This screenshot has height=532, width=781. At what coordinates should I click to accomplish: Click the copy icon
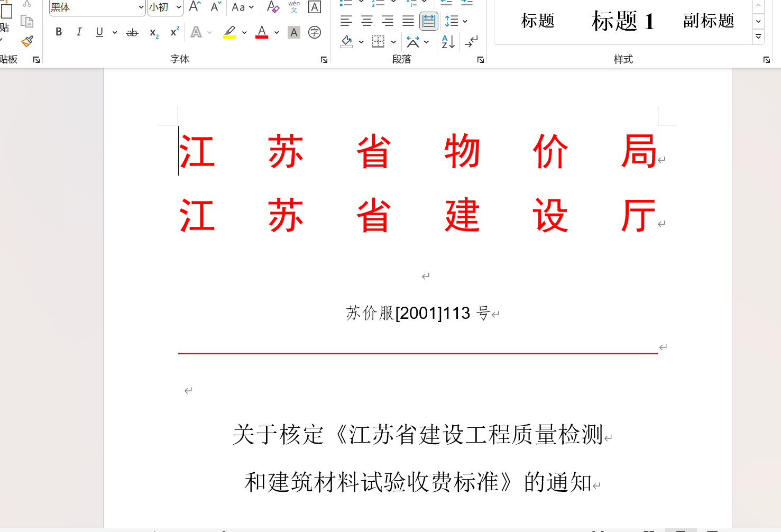[27, 21]
